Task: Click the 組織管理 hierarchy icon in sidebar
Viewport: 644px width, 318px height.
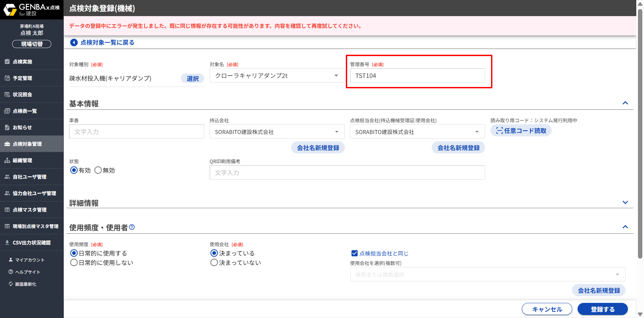Action: 7,161
